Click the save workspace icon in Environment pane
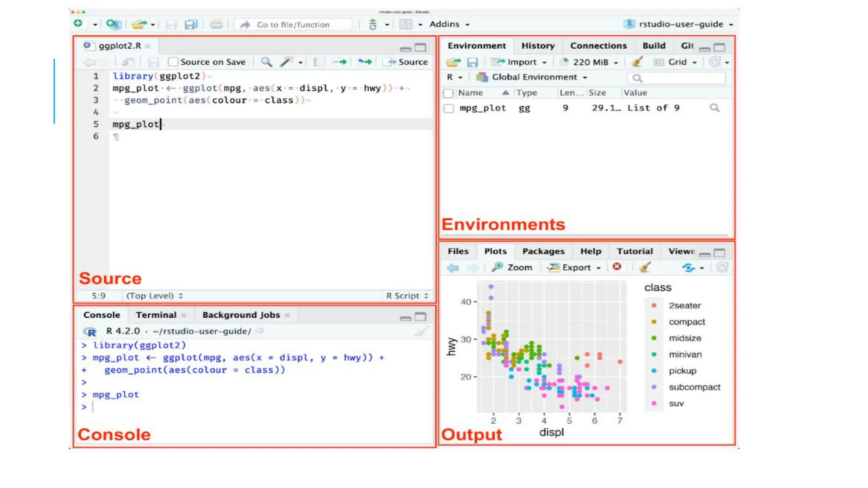Viewport: 868px width, 488px height. 472,62
